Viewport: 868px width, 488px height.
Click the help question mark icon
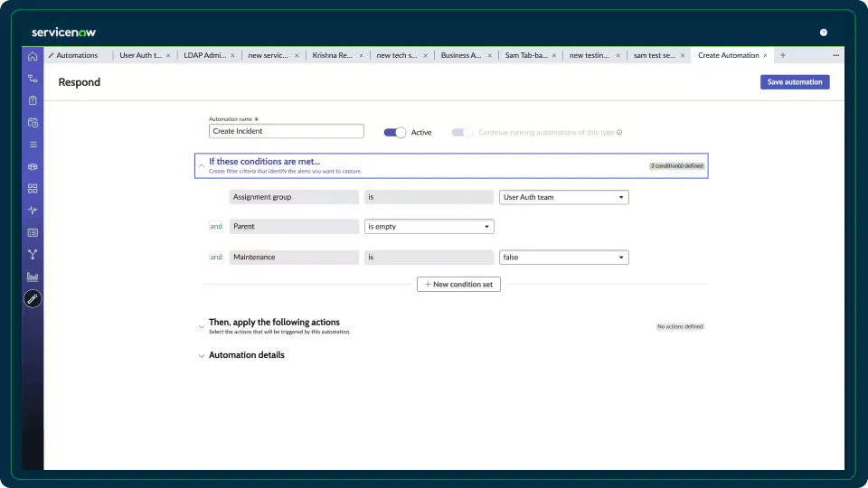pyautogui.click(x=823, y=33)
